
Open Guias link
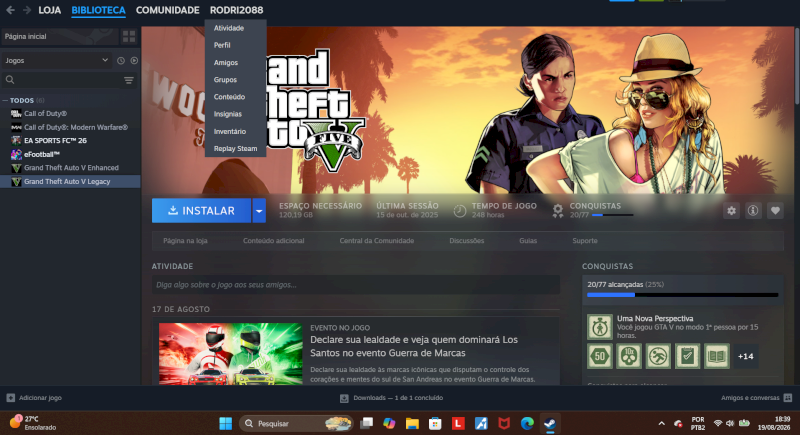coord(528,241)
